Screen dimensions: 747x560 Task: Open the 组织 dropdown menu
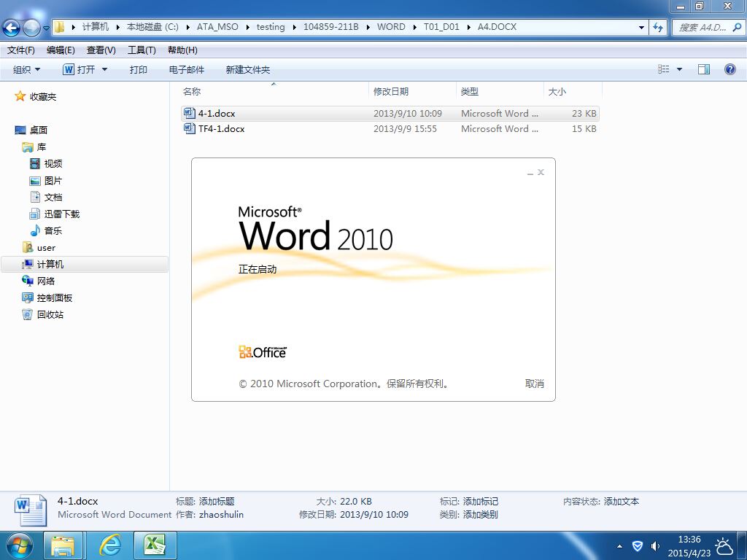[27, 69]
